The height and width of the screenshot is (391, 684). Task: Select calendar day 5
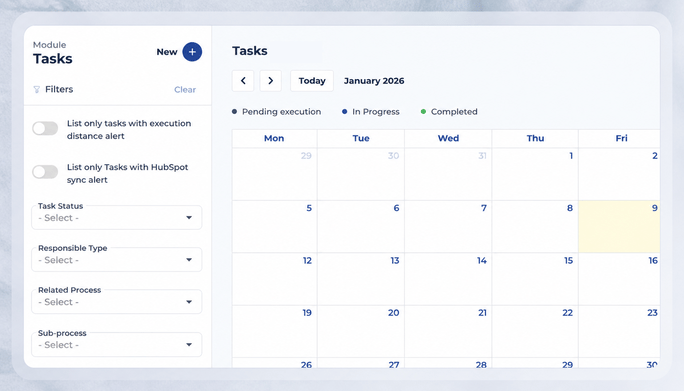274,226
